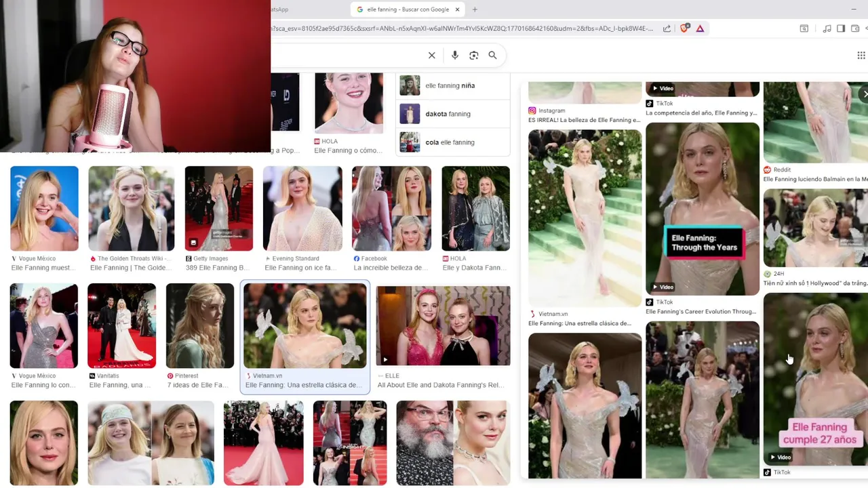Open the tab search icon in the toolbar

(x=804, y=28)
